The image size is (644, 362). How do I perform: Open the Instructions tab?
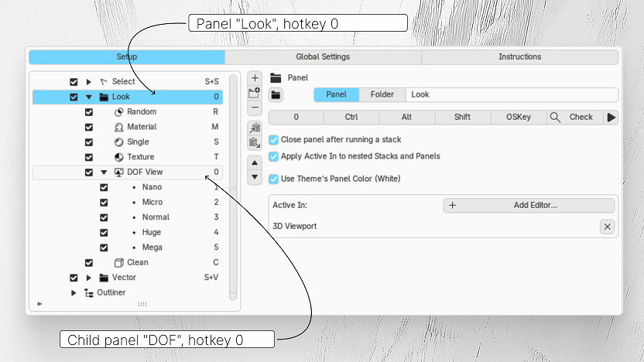point(519,57)
